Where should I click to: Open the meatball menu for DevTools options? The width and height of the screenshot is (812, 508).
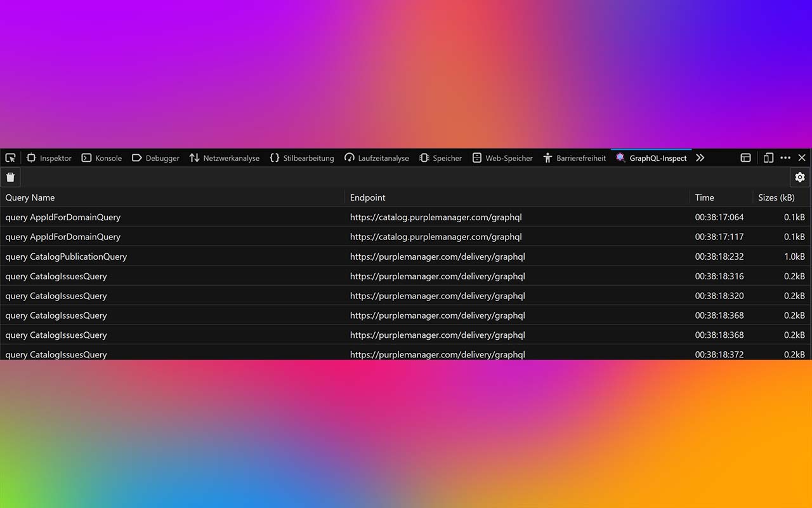(x=785, y=157)
